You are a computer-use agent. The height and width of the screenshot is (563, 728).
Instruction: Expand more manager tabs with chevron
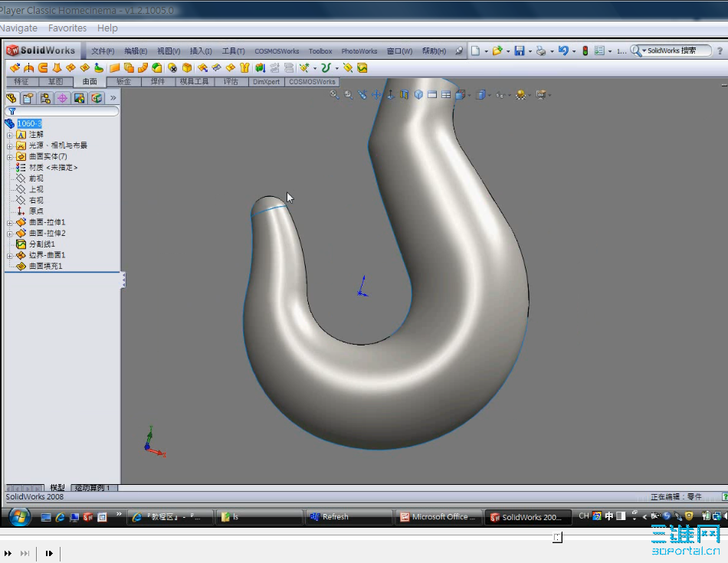pyautogui.click(x=113, y=98)
